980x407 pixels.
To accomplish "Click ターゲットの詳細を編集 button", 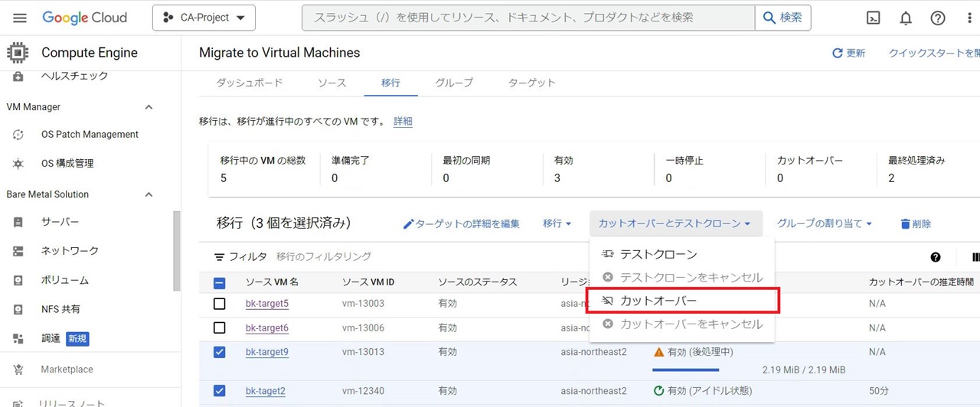I will point(462,223).
